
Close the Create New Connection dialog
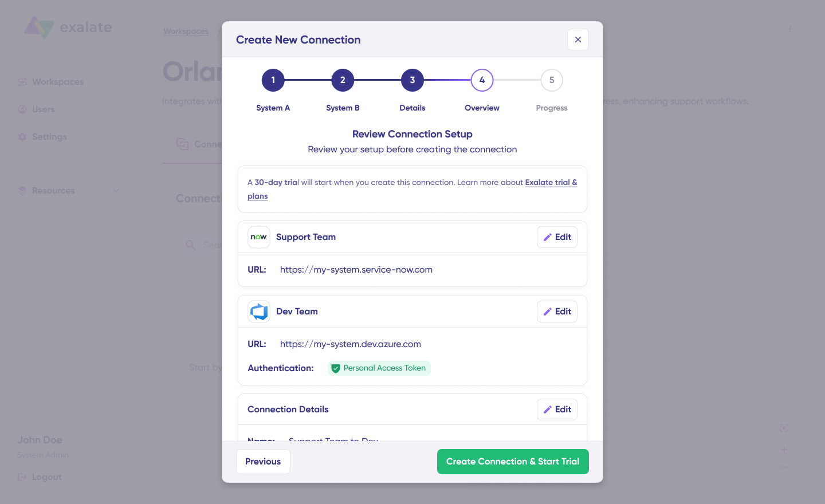tap(577, 40)
